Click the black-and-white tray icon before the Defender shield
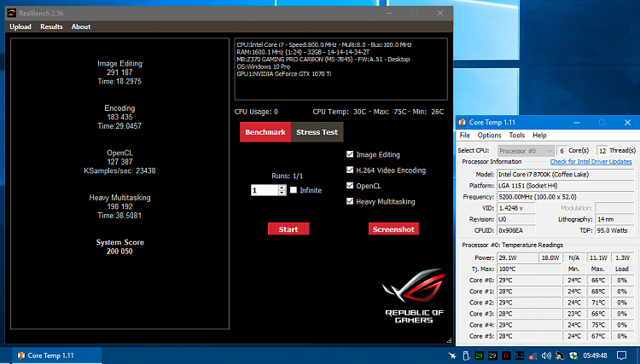The height and width of the screenshot is (364, 640). click(x=560, y=355)
